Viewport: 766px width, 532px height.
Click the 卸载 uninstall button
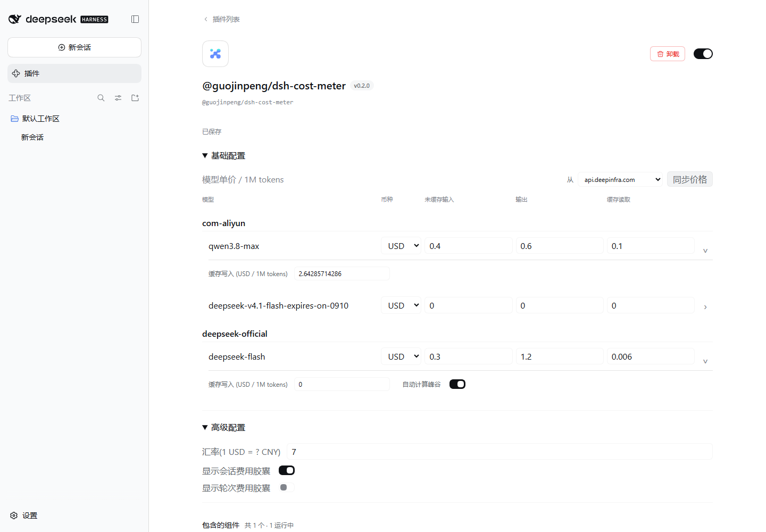pyautogui.click(x=668, y=54)
